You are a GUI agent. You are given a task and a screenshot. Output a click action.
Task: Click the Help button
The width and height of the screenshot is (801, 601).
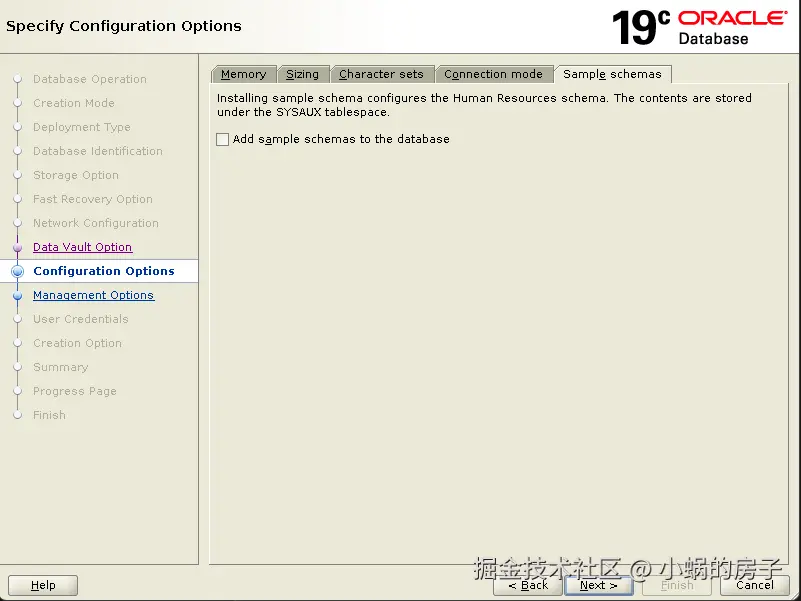pyautogui.click(x=43, y=585)
